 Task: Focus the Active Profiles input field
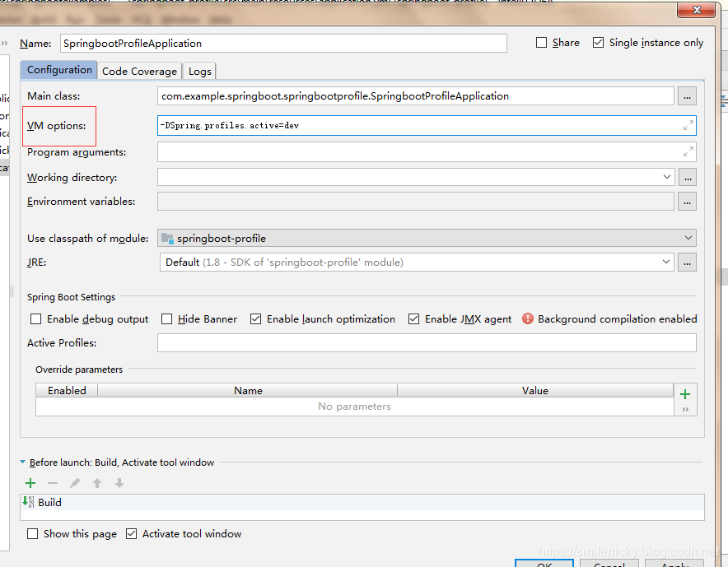pos(427,343)
